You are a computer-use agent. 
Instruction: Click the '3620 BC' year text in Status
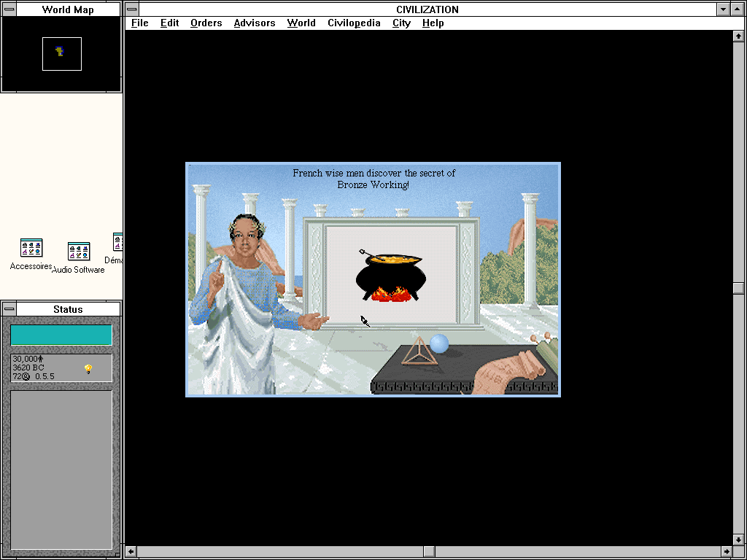click(28, 367)
